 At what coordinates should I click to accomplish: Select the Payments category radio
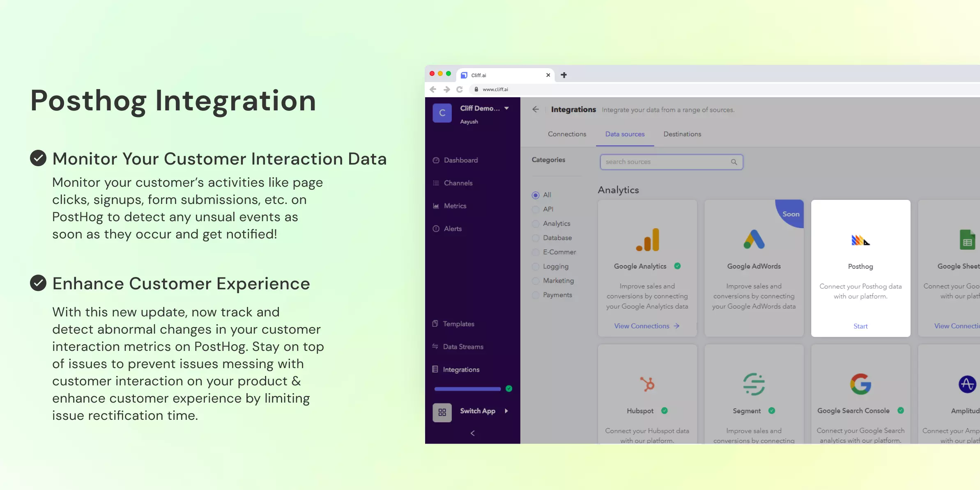pyautogui.click(x=536, y=295)
